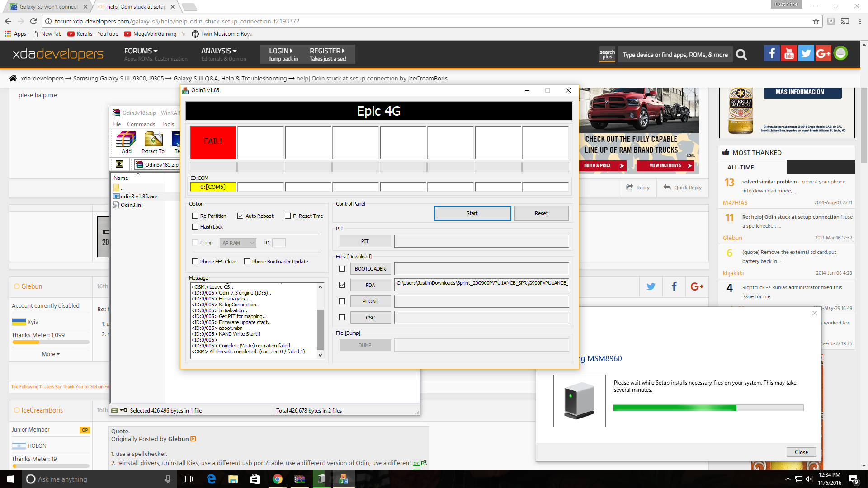Toggle F. Reset Time checkbox
868x488 pixels.
[288, 216]
